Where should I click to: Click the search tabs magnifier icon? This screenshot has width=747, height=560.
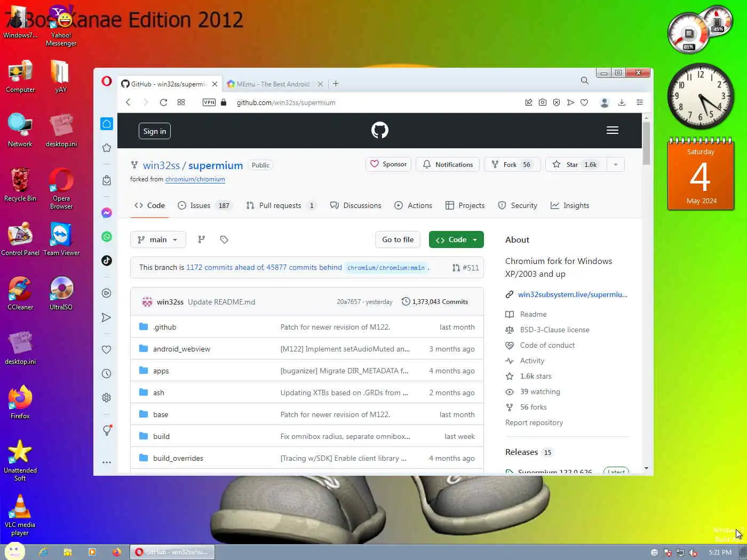coord(585,81)
